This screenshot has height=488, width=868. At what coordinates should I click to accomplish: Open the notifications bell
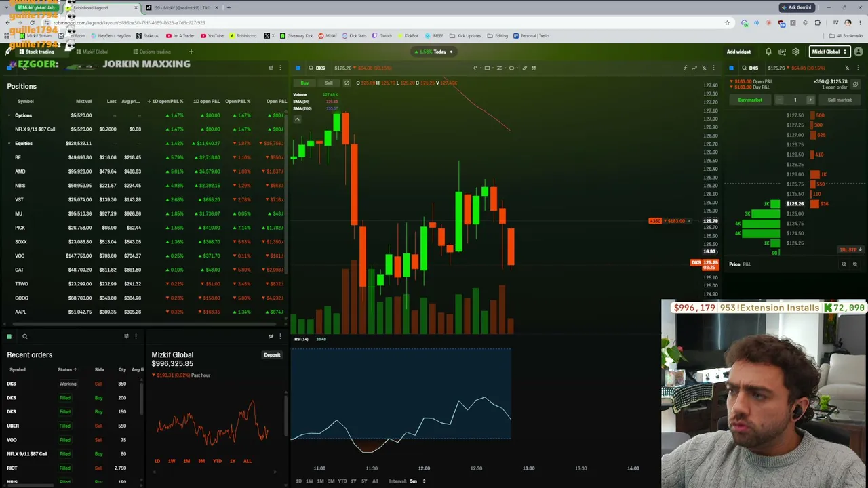tap(768, 52)
